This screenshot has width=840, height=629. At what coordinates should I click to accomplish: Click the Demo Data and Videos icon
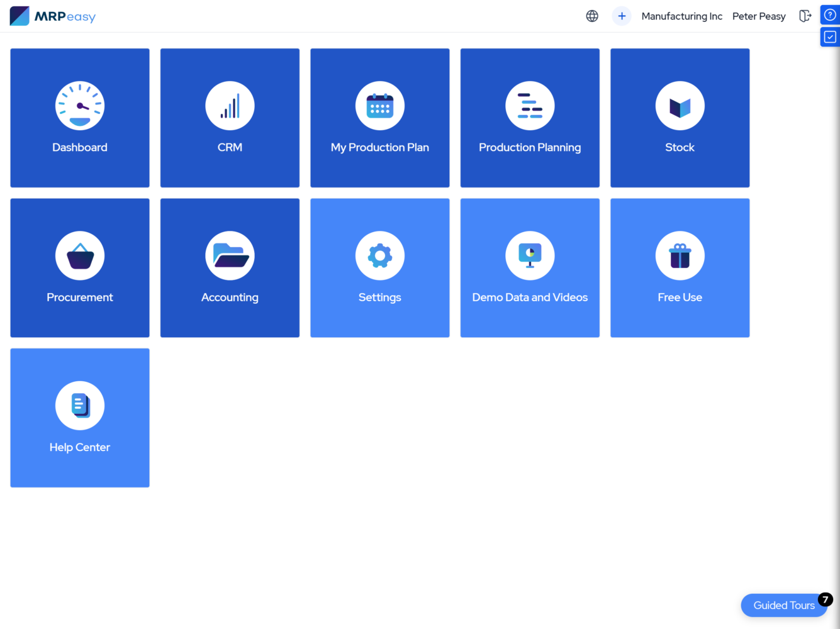coord(530,256)
